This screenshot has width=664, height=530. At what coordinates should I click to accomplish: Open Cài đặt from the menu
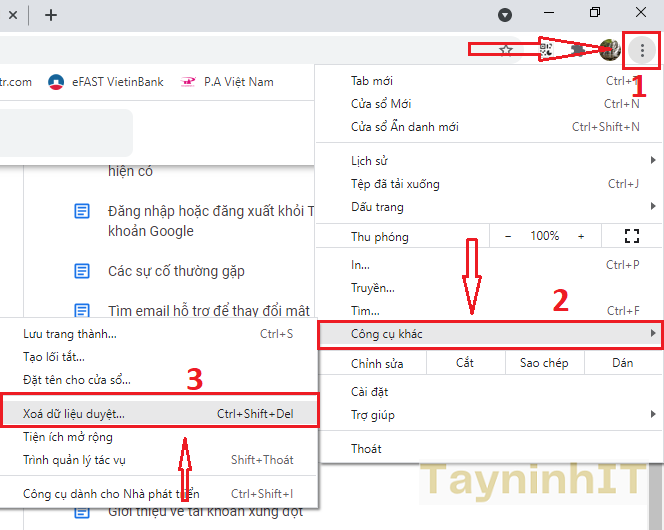(368, 391)
